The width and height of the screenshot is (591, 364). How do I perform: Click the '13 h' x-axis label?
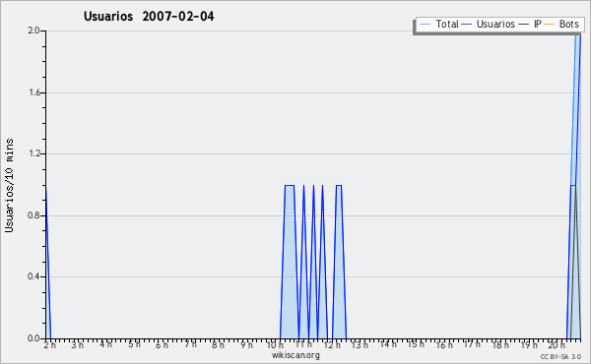point(360,344)
